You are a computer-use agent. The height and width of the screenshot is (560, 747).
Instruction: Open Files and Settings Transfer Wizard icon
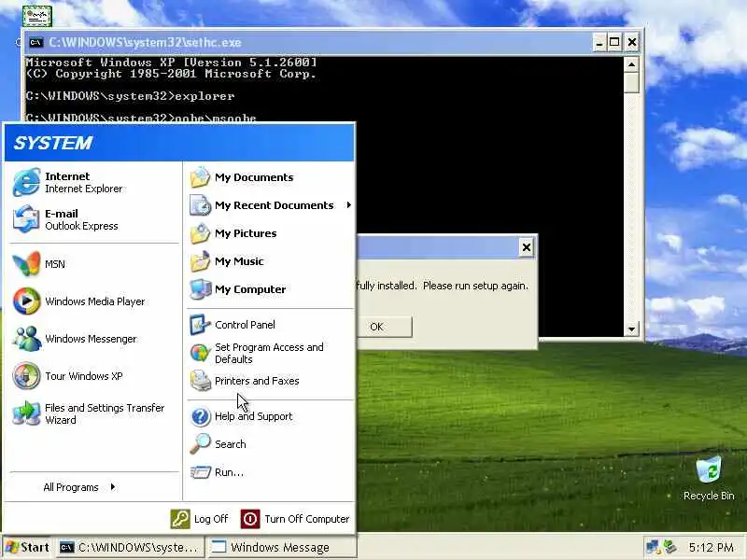pyautogui.click(x=26, y=413)
